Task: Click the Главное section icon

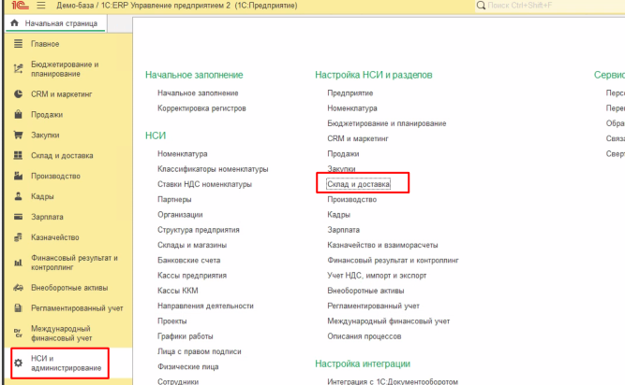Action: 18,43
